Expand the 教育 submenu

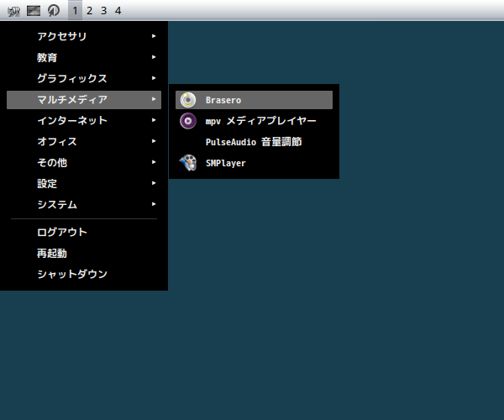pyautogui.click(x=84, y=57)
